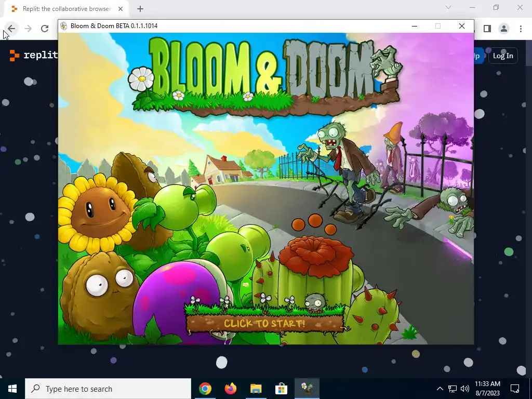Click the Bloom & Doom window title icon
Image resolution: width=532 pixels, height=399 pixels.
coord(63,26)
